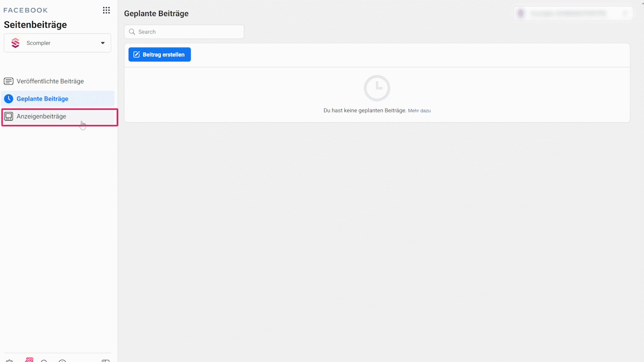Open Anzeigenbeiträge in the sidebar
Image resolution: width=644 pixels, height=362 pixels.
click(41, 117)
